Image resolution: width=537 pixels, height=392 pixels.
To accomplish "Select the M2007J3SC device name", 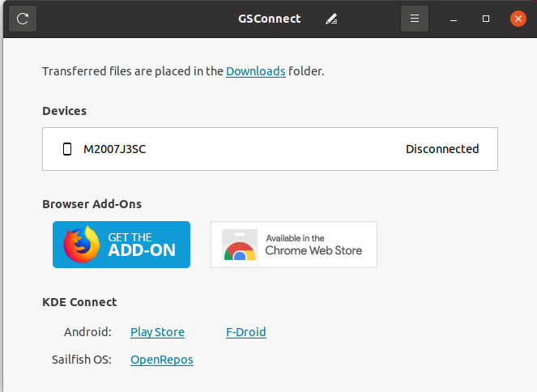I will [115, 149].
